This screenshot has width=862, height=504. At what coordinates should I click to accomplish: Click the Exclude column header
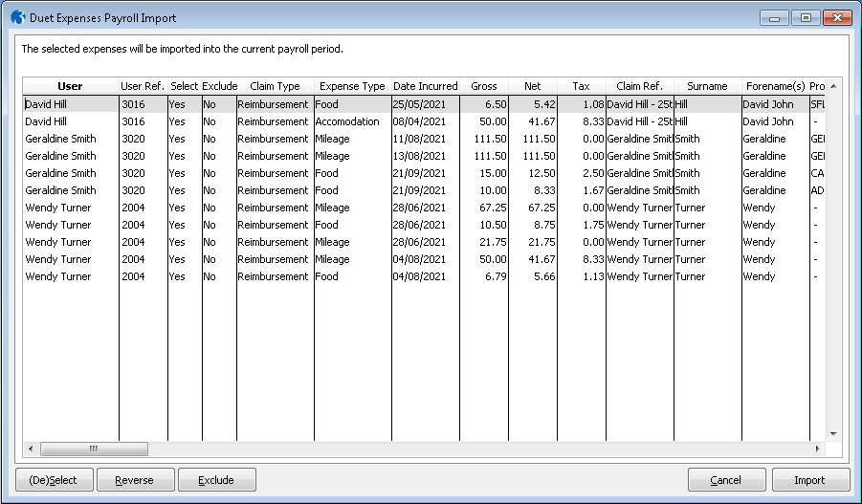219,86
